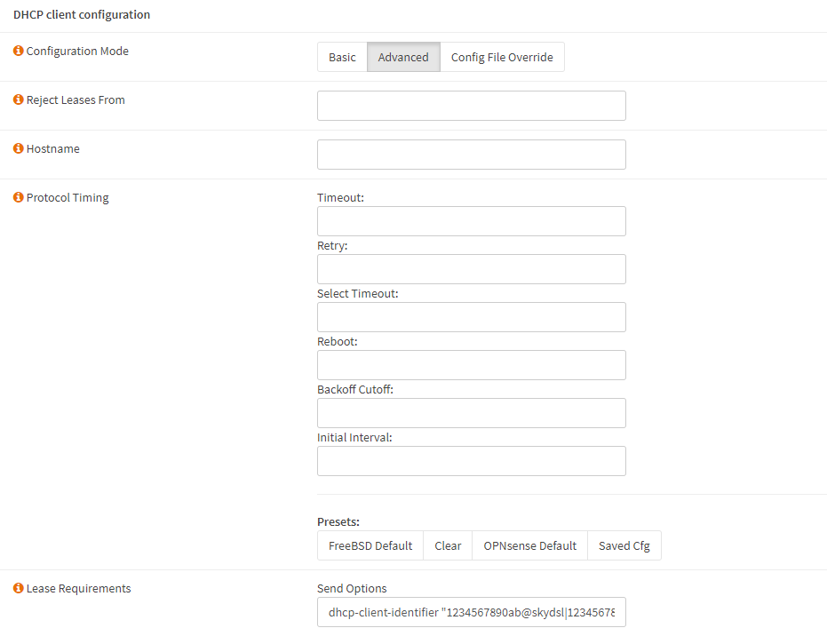Click the info icon beside Configuration Mode
Screen dimensions: 827x644
[x=19, y=52]
